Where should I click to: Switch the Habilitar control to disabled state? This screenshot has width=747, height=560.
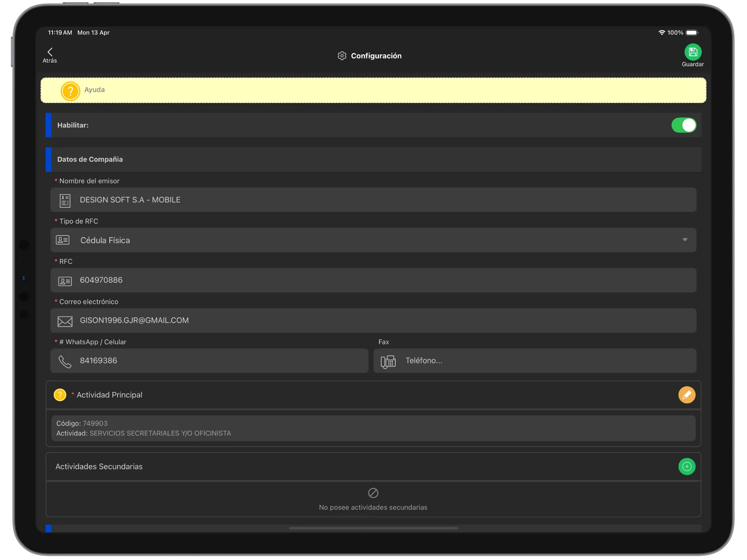coord(684,125)
